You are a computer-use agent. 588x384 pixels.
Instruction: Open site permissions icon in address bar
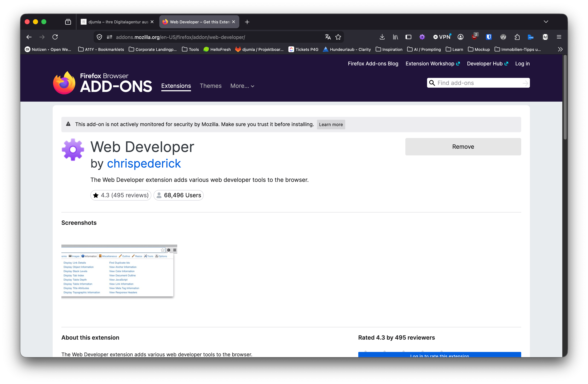[110, 37]
